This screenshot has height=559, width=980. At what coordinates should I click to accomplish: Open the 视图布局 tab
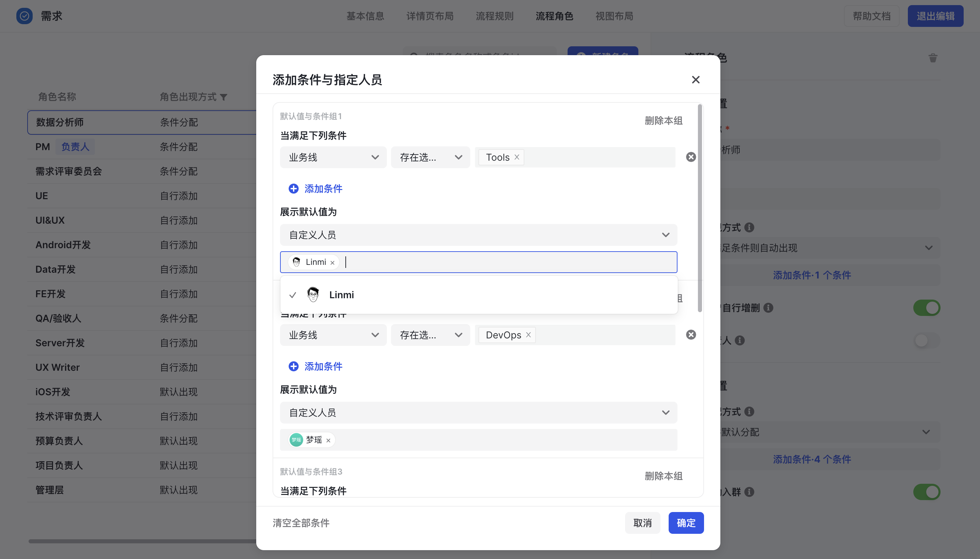[x=614, y=16]
